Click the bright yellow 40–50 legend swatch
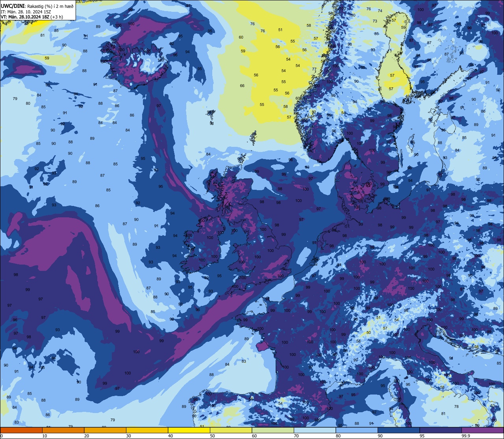504x439 pixels. click(189, 430)
